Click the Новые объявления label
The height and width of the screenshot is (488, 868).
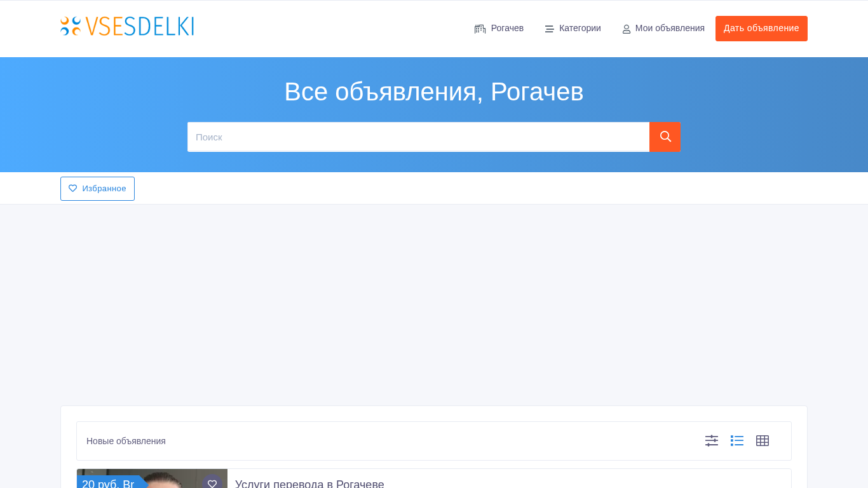[x=126, y=441]
